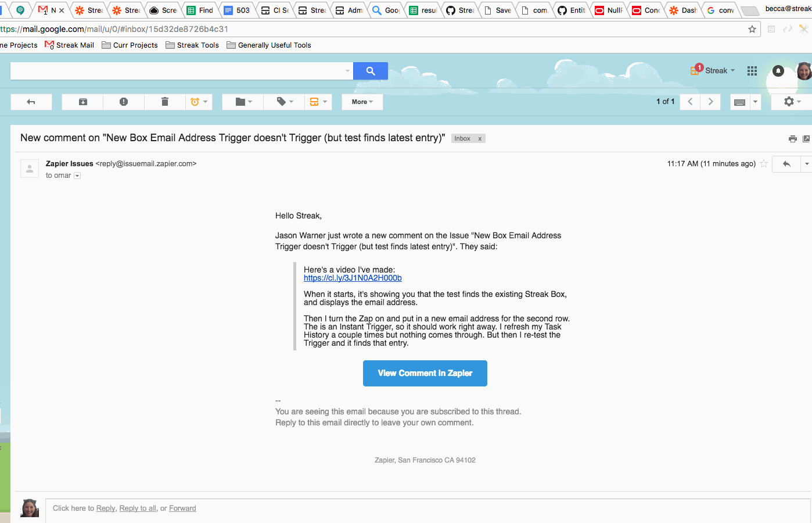This screenshot has width=812, height=523.
Task: Open Gmail settings gear menu
Action: pos(792,102)
